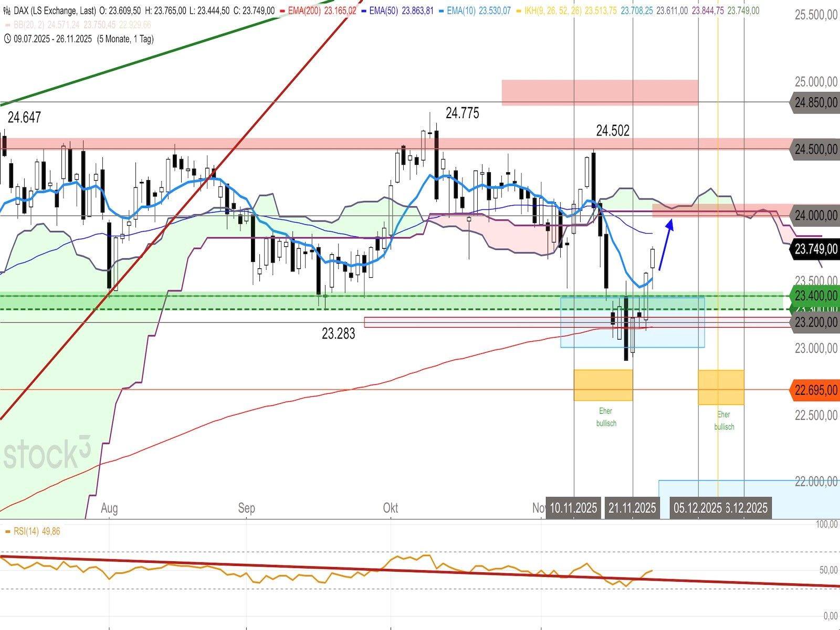Click the clock icon before the date range
The height and width of the screenshot is (630, 840).
click(7, 38)
